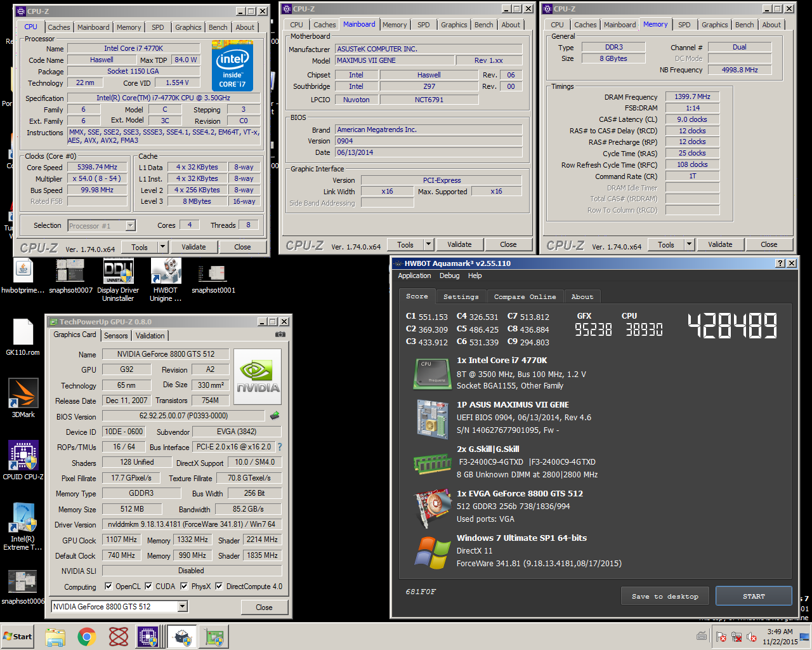Click the EVGA graphics card icon in Aquamark
The height and width of the screenshot is (650, 812).
(433, 508)
